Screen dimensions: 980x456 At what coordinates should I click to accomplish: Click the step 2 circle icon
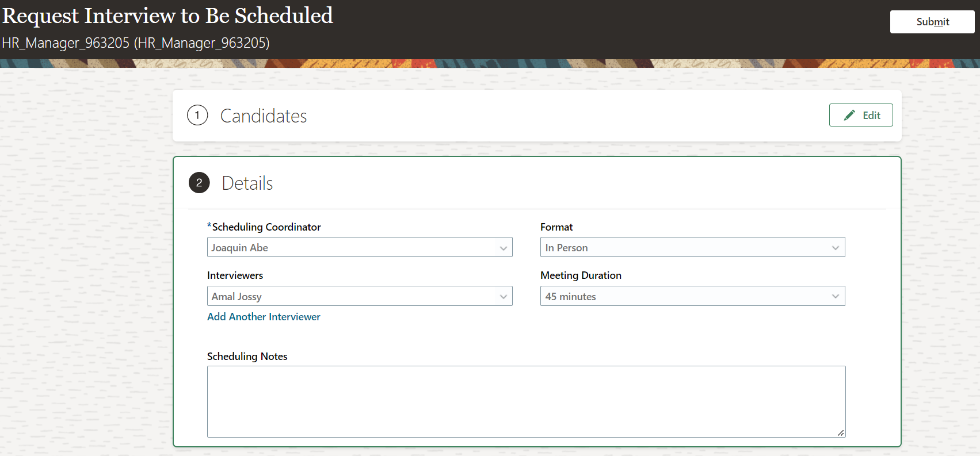coord(199,183)
